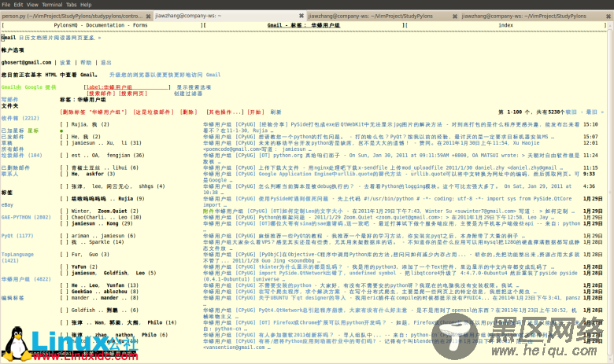Tick the checkbox for Rujia, 我 (2)
The image size is (614, 364).
[65, 124]
